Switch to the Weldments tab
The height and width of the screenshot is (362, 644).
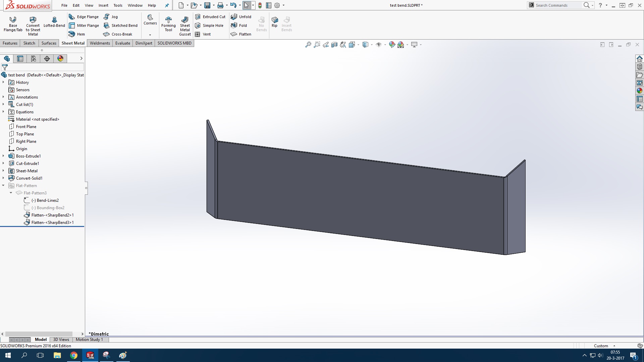coord(100,43)
